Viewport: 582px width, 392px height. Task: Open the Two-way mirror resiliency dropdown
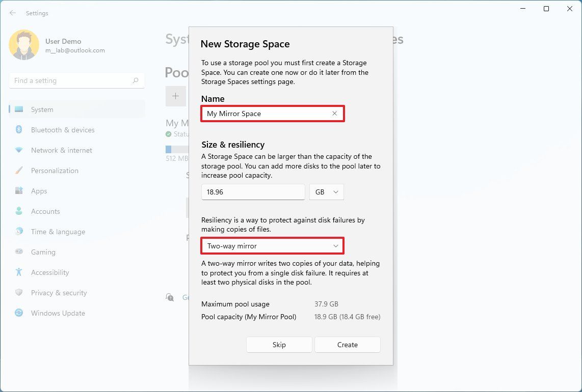pyautogui.click(x=272, y=246)
